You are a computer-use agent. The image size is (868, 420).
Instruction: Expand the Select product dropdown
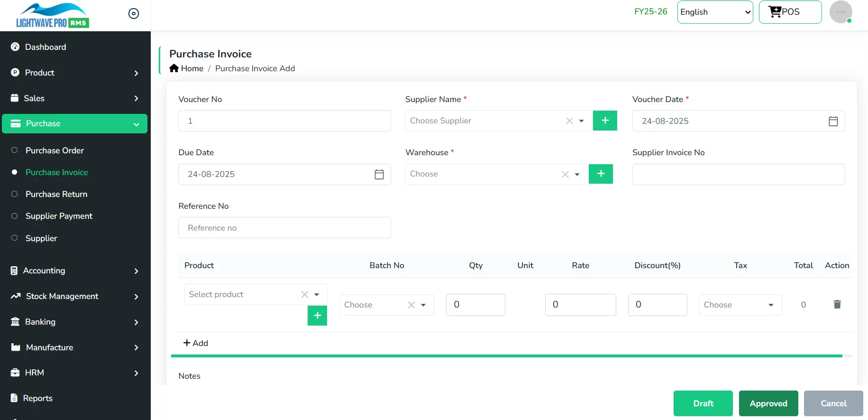tap(317, 295)
